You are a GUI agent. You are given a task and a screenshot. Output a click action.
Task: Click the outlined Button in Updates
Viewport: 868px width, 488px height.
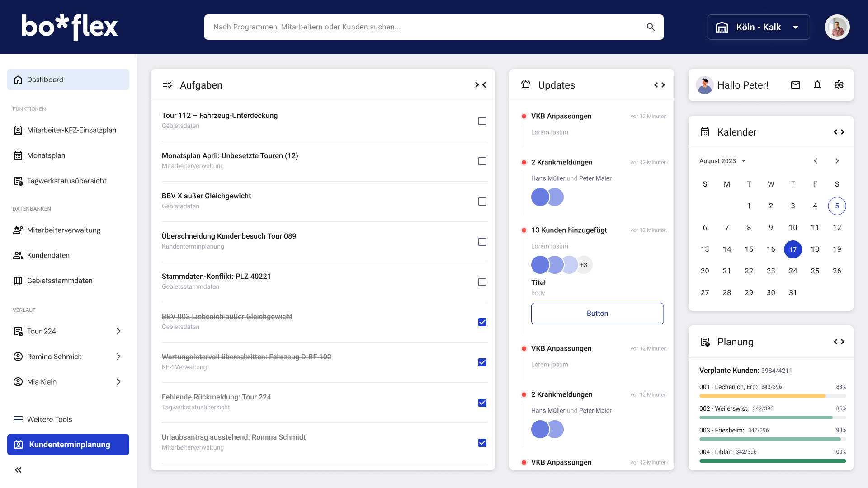click(x=597, y=314)
